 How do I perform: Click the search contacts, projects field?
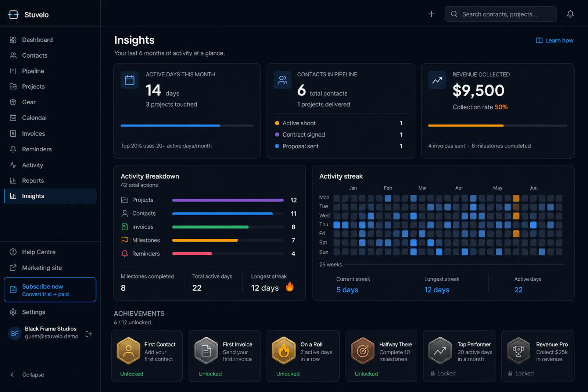coord(501,14)
